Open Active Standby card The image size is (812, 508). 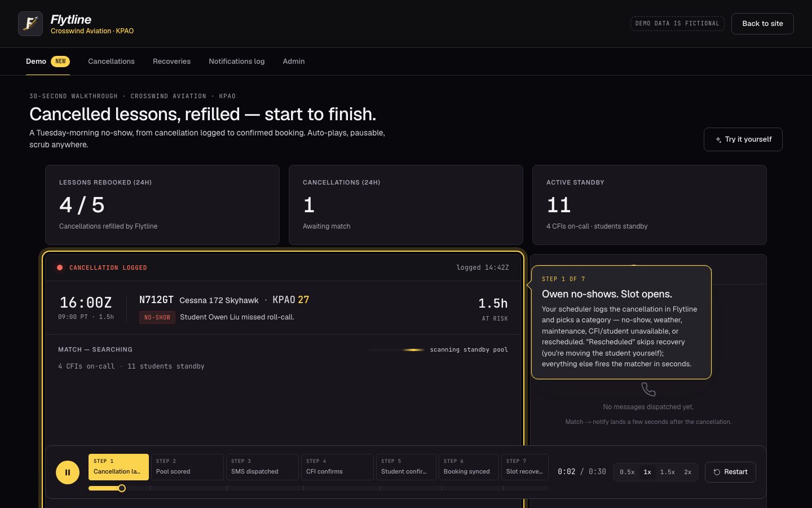click(650, 205)
